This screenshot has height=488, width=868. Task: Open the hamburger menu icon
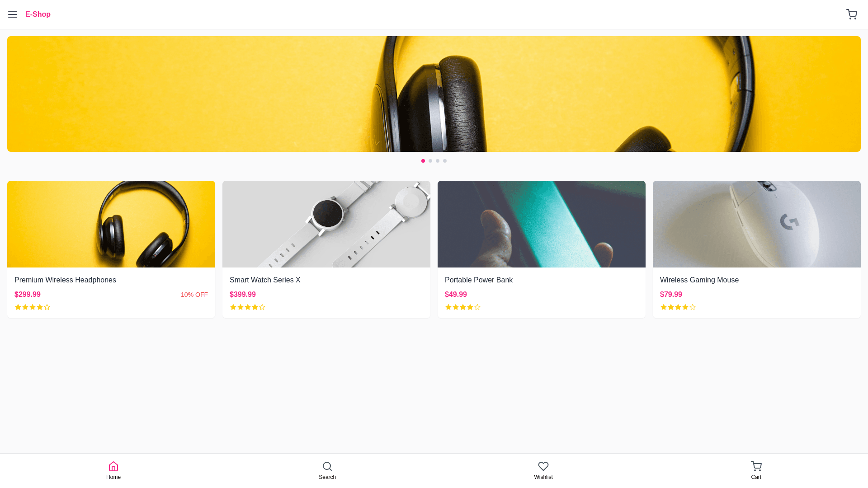tap(13, 14)
